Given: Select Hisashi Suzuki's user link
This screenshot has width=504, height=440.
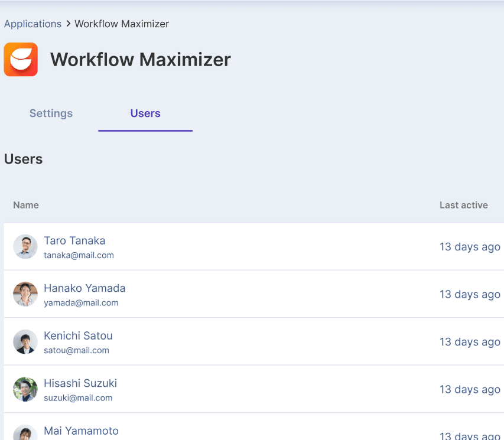Looking at the screenshot, I should pos(80,383).
